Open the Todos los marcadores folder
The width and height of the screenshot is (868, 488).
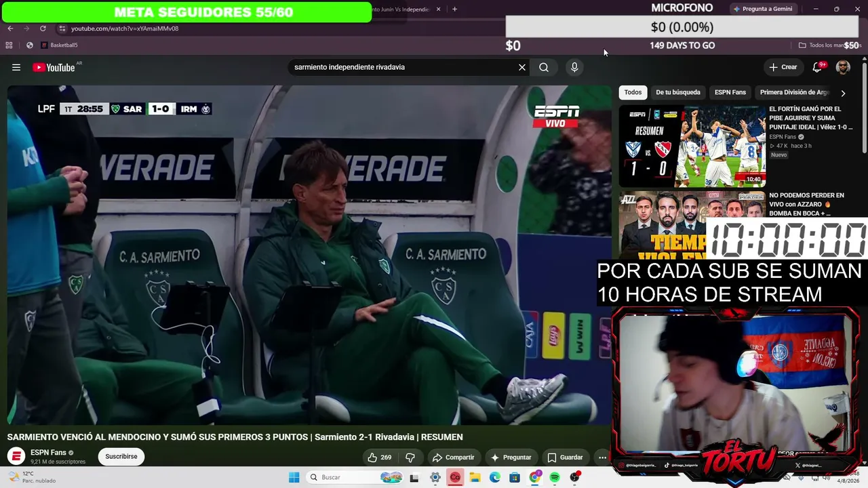coord(829,45)
